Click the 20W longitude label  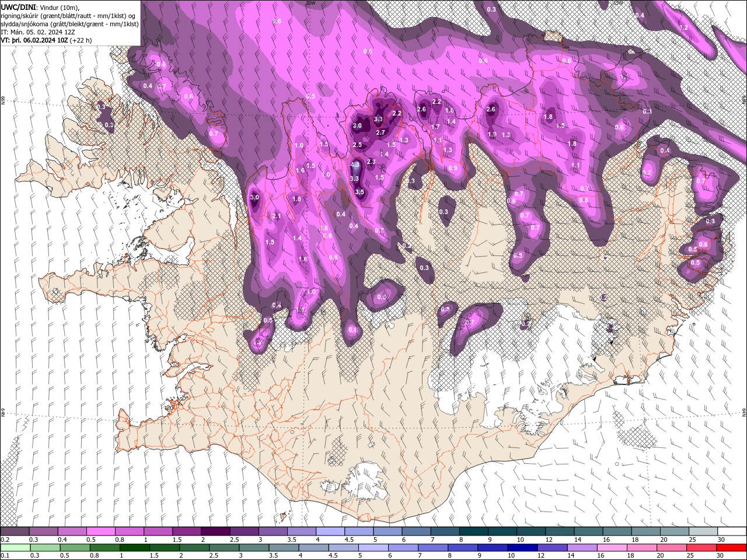(310, 3)
